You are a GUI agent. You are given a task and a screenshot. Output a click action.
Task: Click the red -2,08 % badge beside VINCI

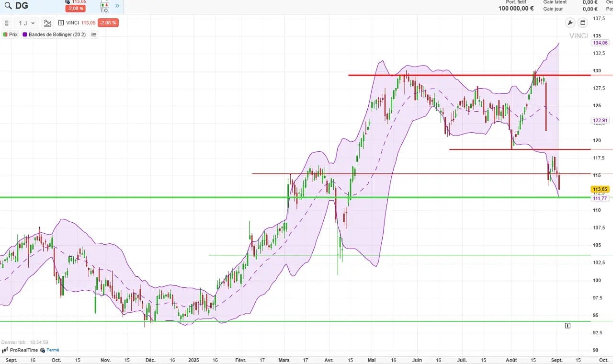click(x=108, y=23)
